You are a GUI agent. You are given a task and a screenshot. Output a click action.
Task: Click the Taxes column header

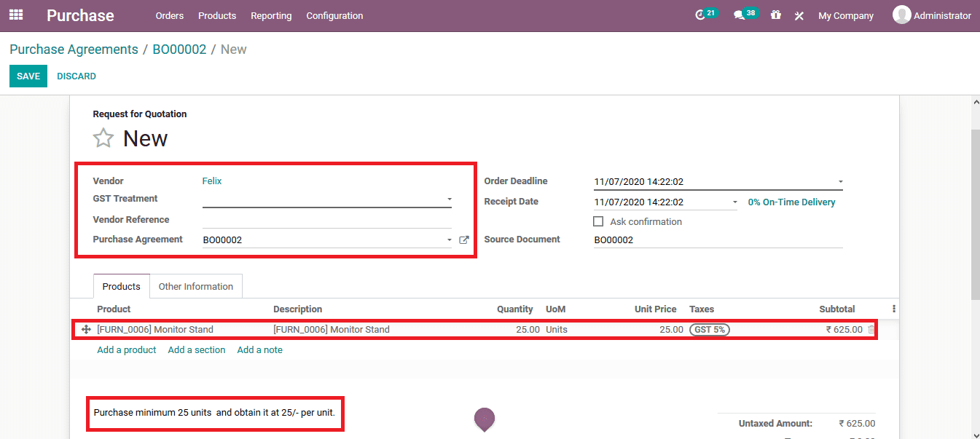point(702,309)
